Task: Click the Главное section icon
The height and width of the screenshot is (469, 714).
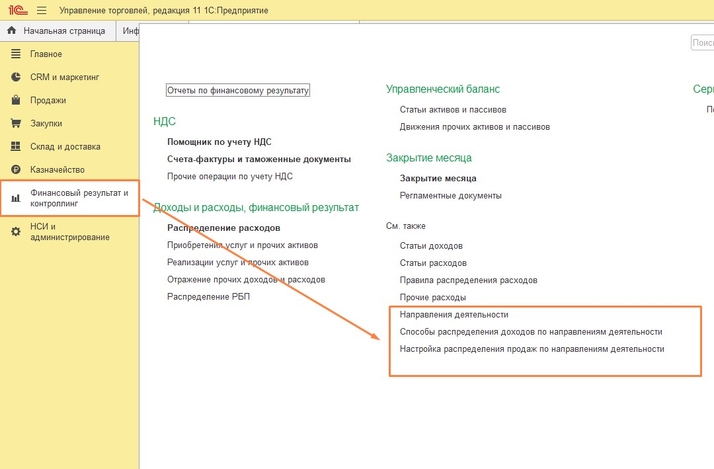Action: (x=15, y=54)
